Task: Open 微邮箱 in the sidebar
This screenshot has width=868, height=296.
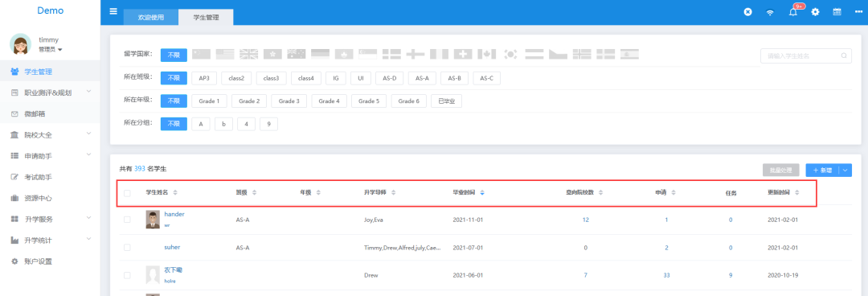Action: (x=50, y=113)
